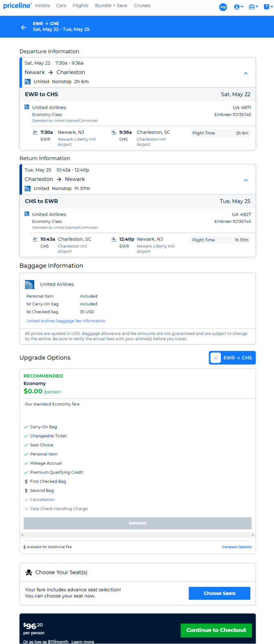Click the $96.20 per person total
This screenshot has height=644, width=274.
(x=34, y=629)
